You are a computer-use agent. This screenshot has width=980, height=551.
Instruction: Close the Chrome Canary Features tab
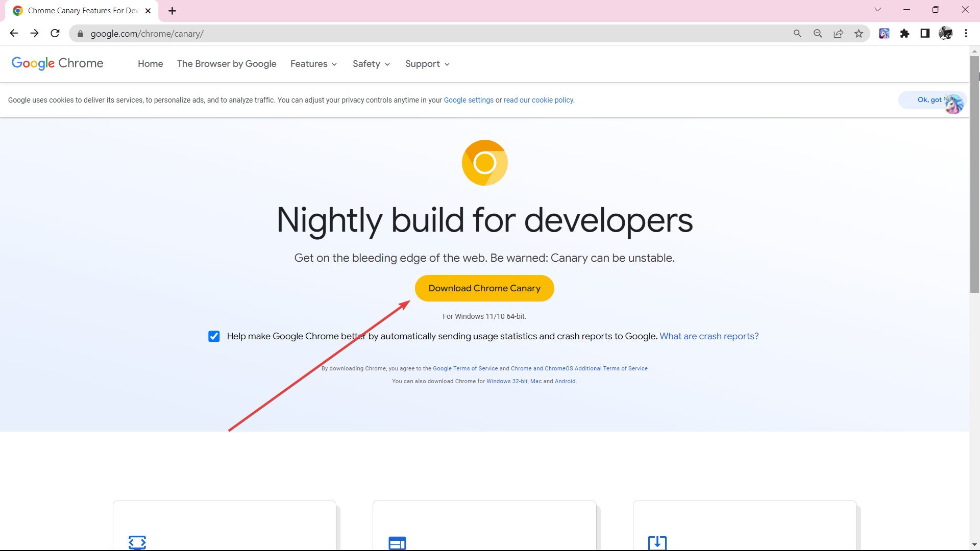point(148,11)
